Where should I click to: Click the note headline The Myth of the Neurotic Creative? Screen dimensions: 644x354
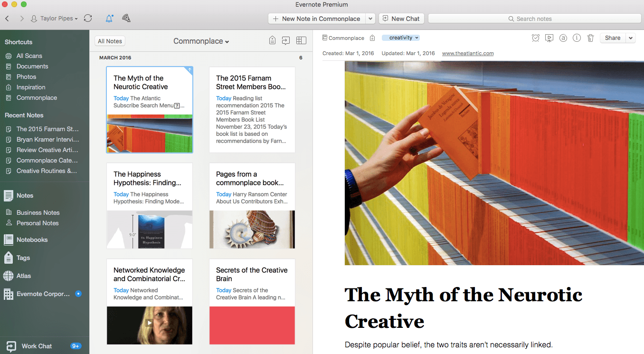point(463,308)
